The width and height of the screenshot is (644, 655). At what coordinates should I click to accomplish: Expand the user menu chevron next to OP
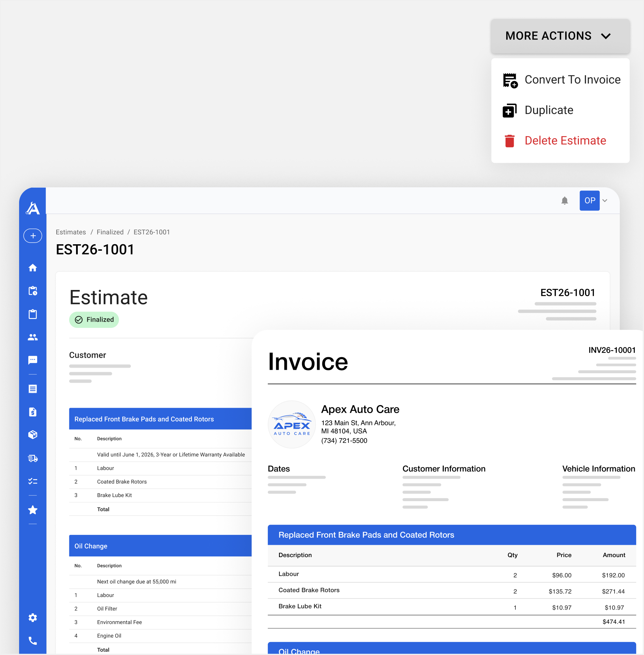pyautogui.click(x=605, y=201)
